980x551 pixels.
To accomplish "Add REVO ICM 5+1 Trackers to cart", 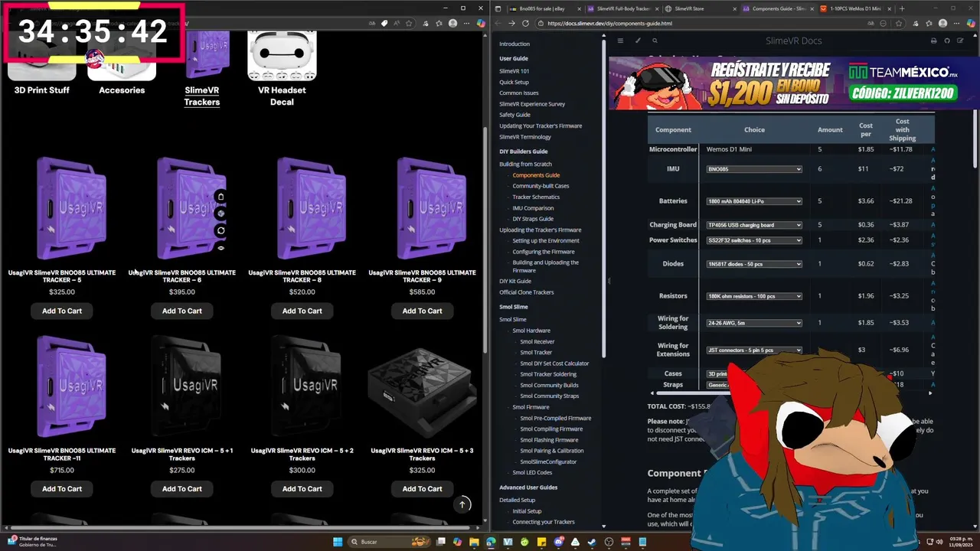I will coord(182,489).
